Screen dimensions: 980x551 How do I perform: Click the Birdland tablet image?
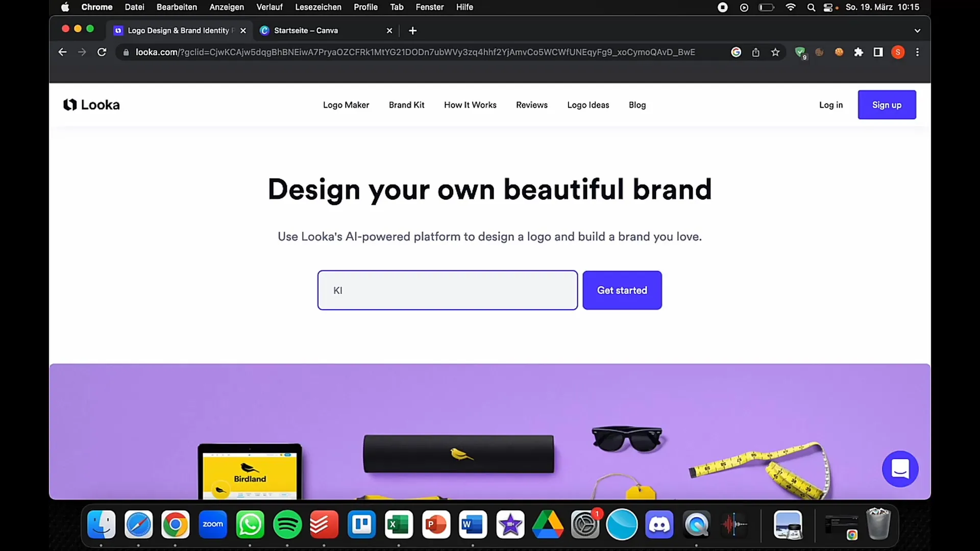coord(250,471)
